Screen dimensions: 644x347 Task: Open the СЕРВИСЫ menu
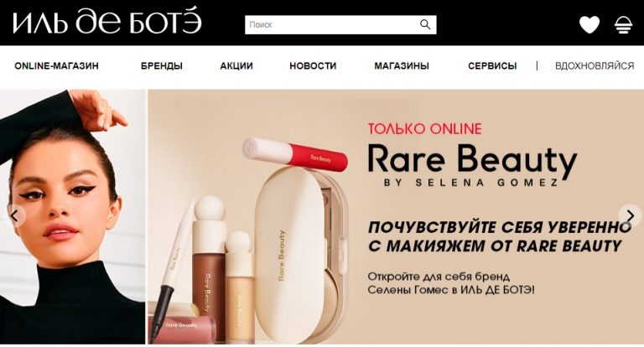pos(492,65)
